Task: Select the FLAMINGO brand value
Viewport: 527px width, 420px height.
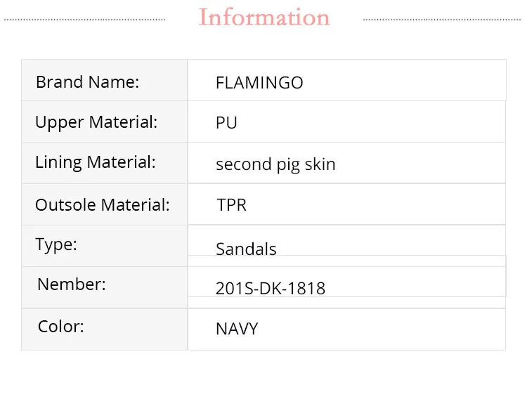Action: pyautogui.click(x=259, y=83)
